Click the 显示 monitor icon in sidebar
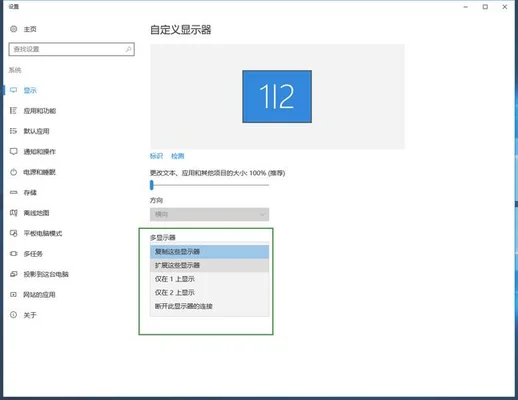This screenshot has width=518, height=400. (x=14, y=90)
